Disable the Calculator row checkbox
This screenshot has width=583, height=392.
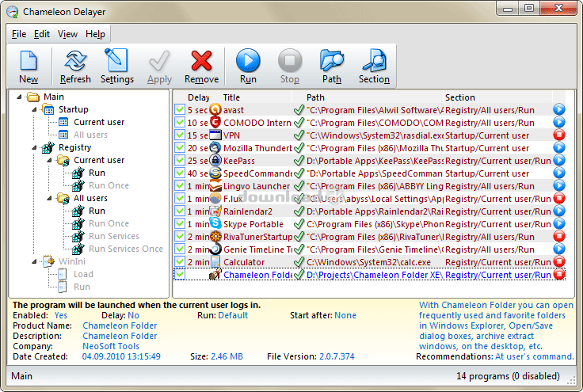point(180,261)
